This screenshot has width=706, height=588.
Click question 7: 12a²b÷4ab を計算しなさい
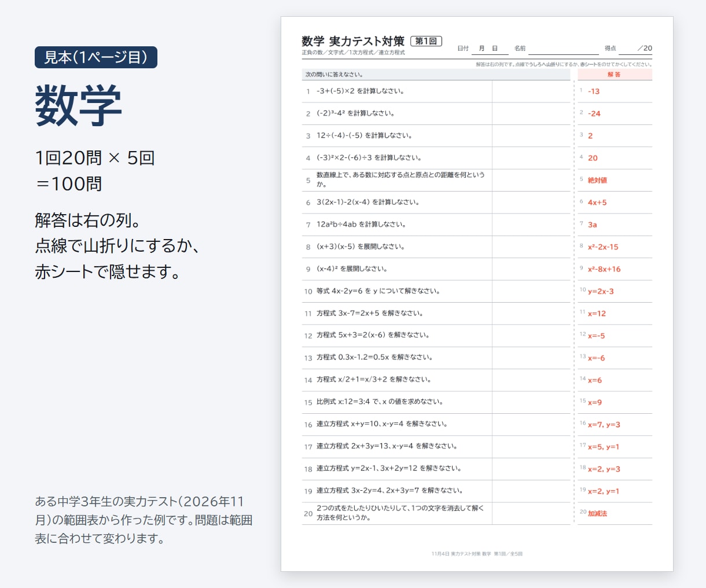point(361,225)
